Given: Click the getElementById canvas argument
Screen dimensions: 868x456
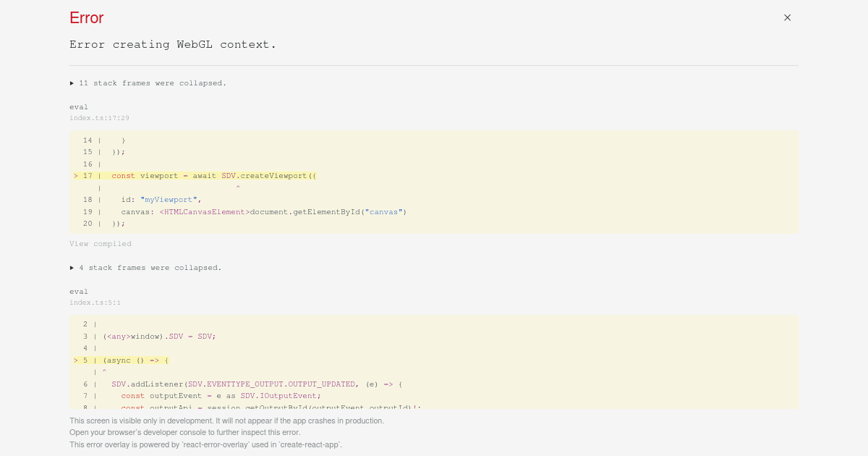Looking at the screenshot, I should [383, 212].
